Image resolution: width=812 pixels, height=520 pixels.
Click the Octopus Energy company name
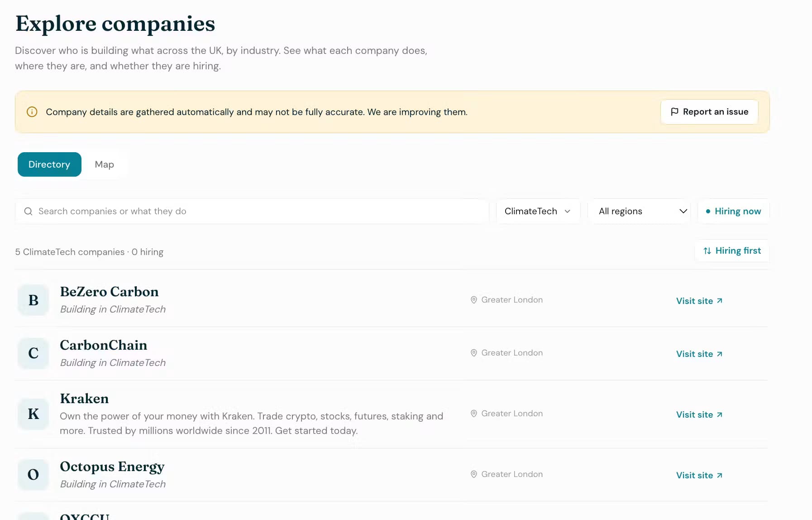[112, 467]
